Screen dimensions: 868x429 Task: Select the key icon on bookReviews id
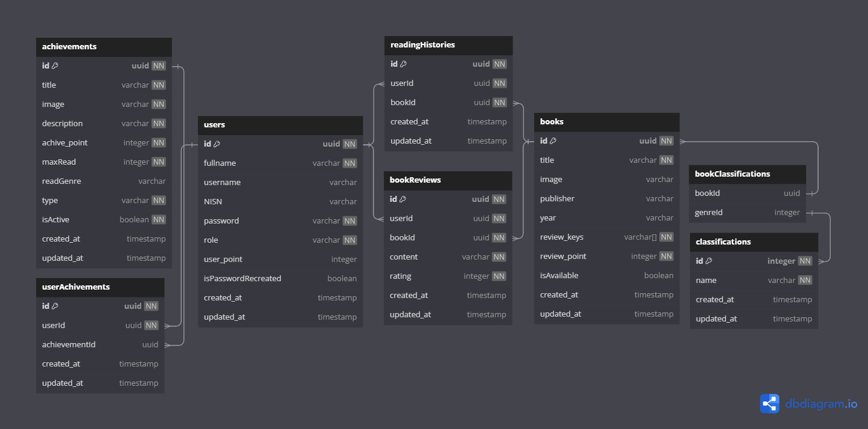[401, 199]
